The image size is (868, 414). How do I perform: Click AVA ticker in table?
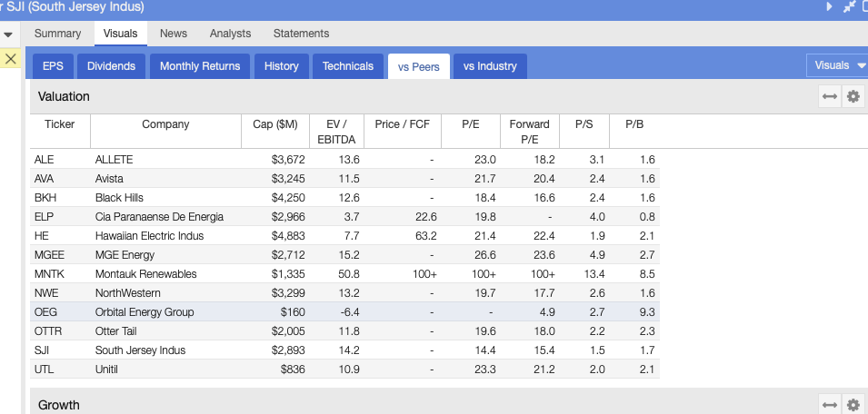45,179
